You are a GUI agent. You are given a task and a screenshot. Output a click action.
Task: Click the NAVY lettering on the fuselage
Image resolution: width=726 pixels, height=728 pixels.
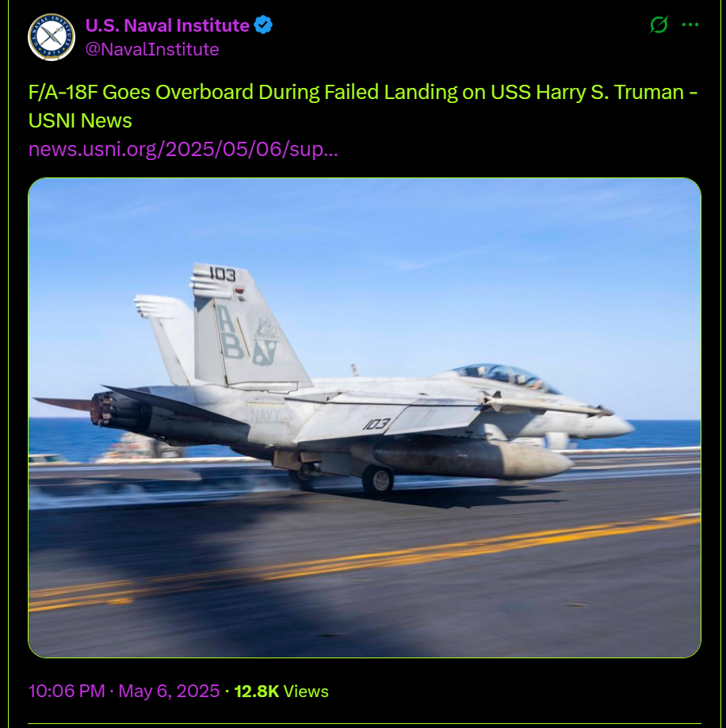[266, 415]
